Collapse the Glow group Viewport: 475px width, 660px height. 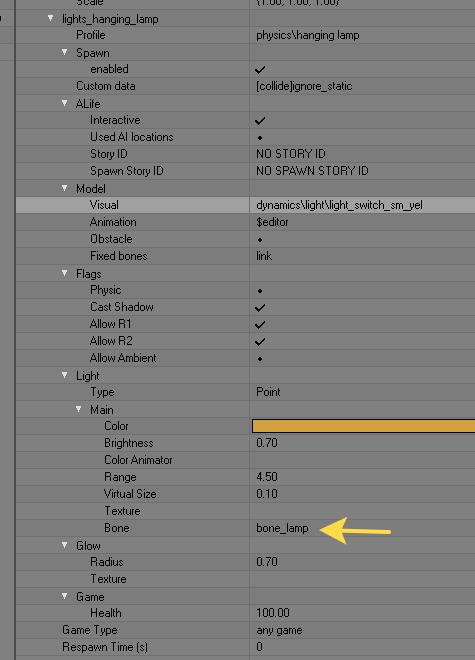coord(64,545)
